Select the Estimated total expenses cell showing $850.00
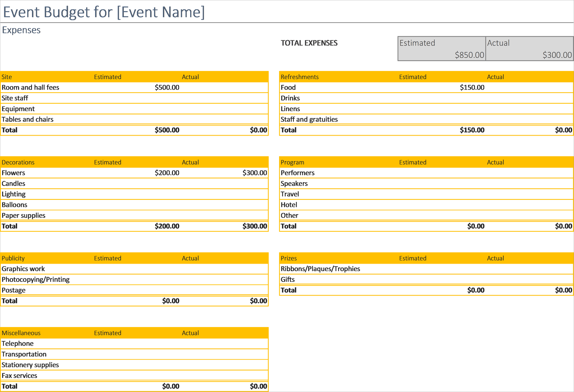574x392 pixels. pos(441,55)
